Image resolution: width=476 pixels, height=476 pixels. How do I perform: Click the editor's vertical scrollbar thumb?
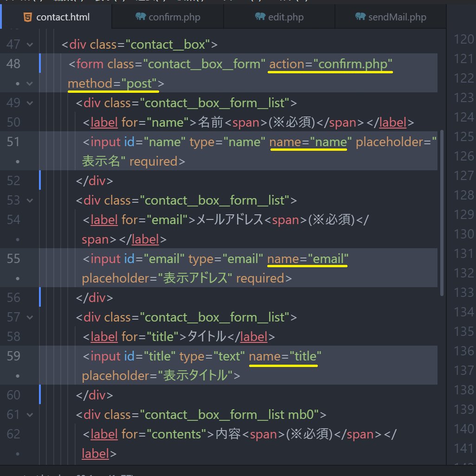click(442, 212)
